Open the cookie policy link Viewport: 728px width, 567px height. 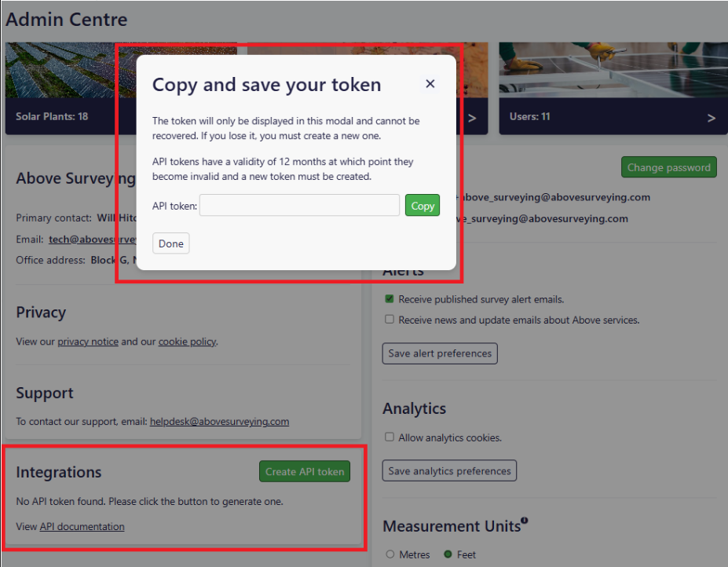[188, 342]
